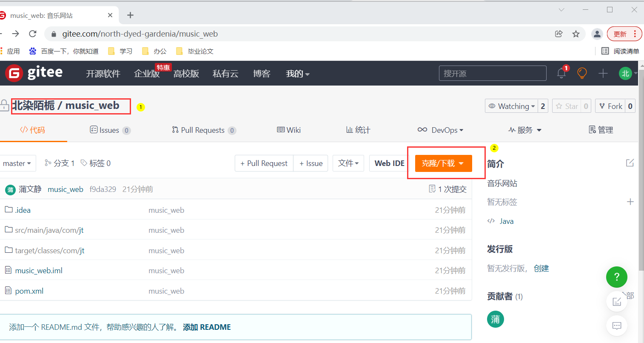
Task: Click the 搜开源 search field
Action: click(493, 73)
